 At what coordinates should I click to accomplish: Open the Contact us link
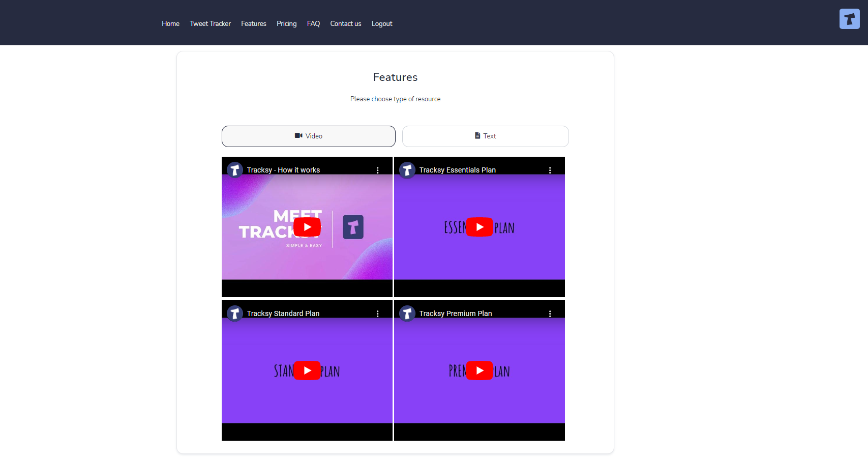(346, 23)
